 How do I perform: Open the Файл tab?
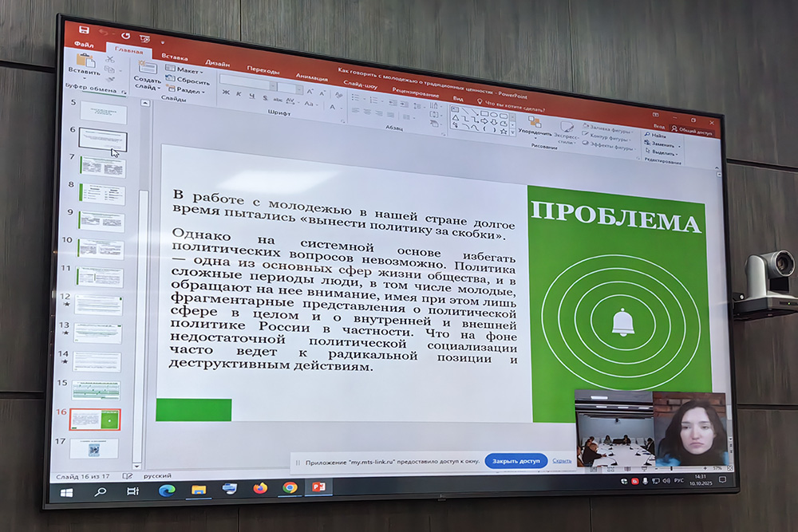tap(85, 44)
